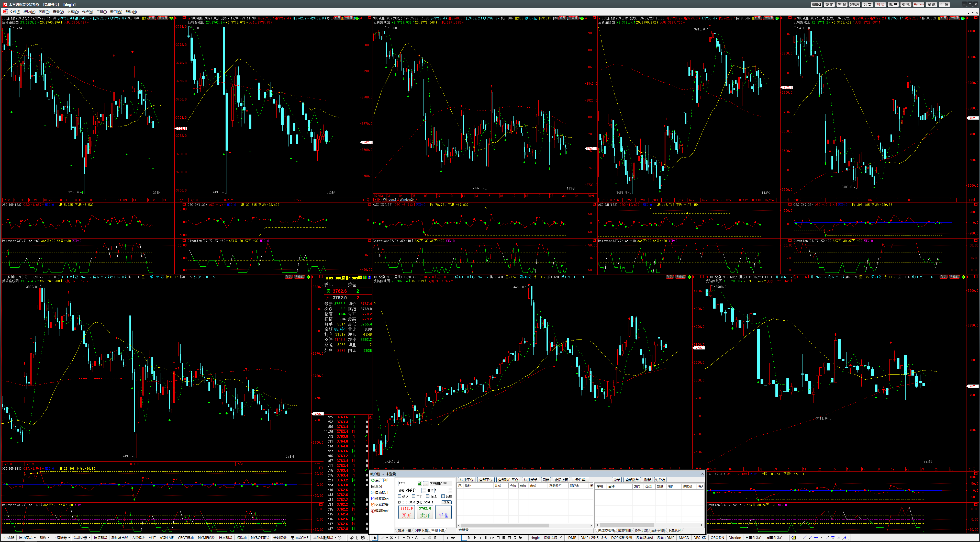Image resolution: width=980 pixels, height=542 pixels.
Task: Open the 期权 dropdown in bottom bar
Action: point(49,538)
